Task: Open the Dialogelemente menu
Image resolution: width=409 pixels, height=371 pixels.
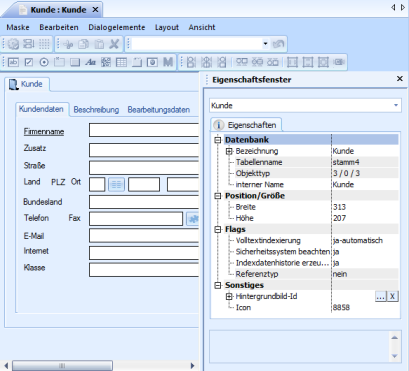Action: pos(117,27)
